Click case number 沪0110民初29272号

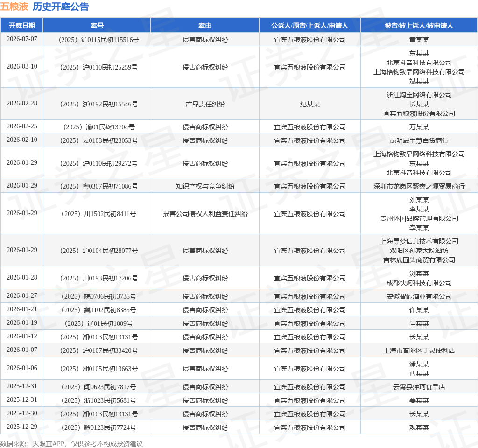99,163
